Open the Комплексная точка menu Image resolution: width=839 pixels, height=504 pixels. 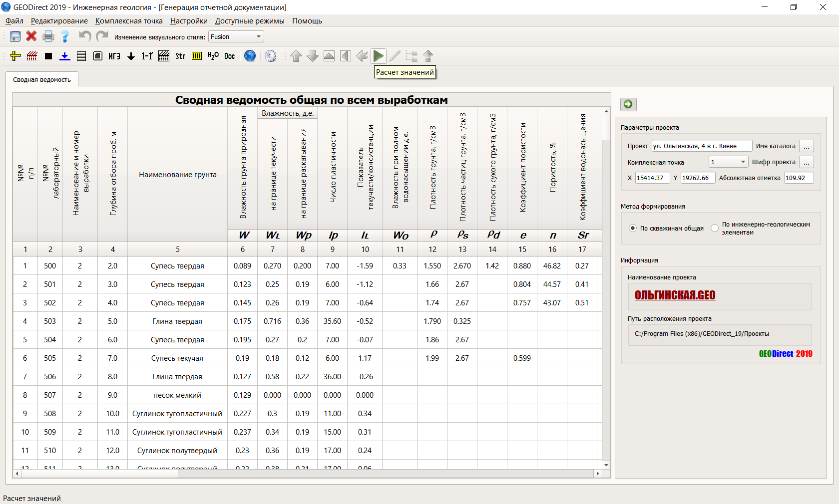pos(129,21)
